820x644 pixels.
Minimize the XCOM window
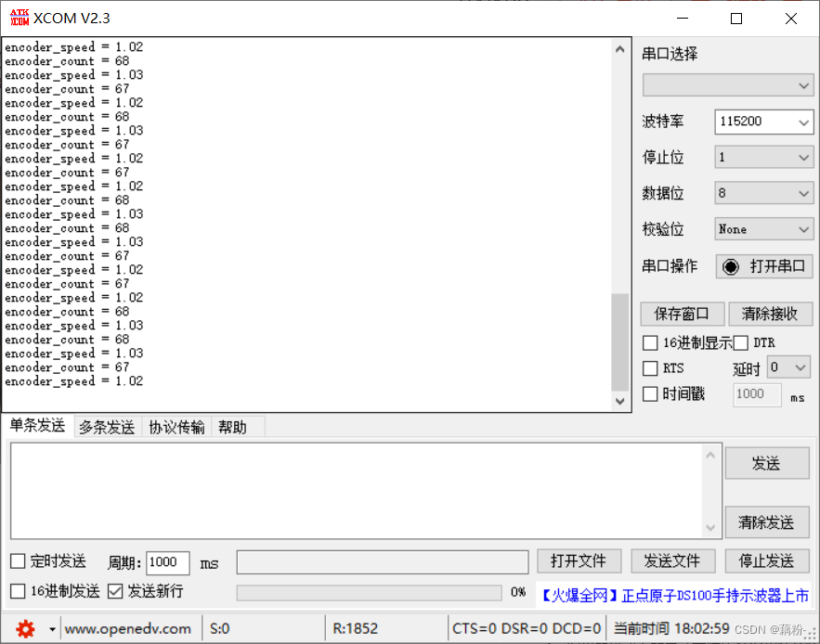click(x=682, y=19)
